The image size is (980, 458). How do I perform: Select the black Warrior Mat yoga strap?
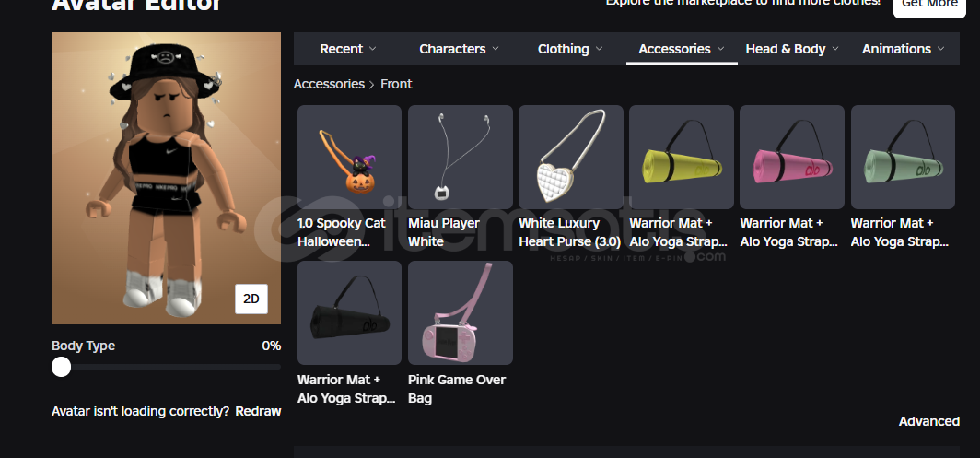(349, 312)
